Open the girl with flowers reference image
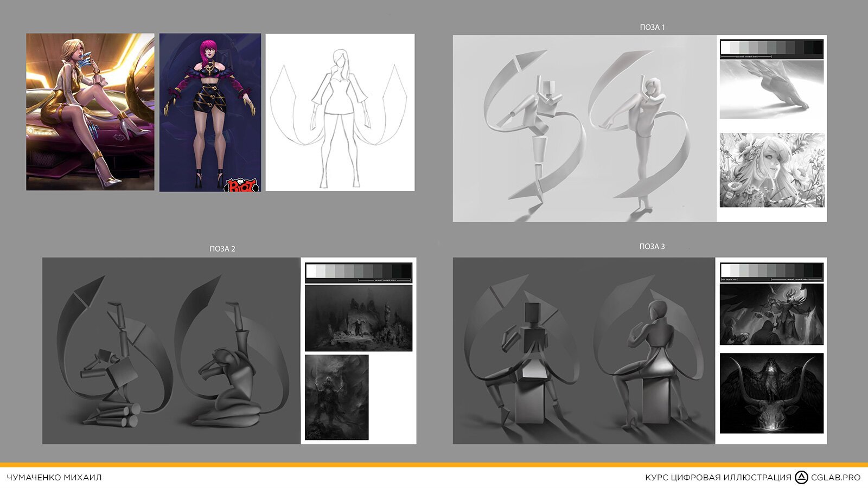 coord(771,170)
